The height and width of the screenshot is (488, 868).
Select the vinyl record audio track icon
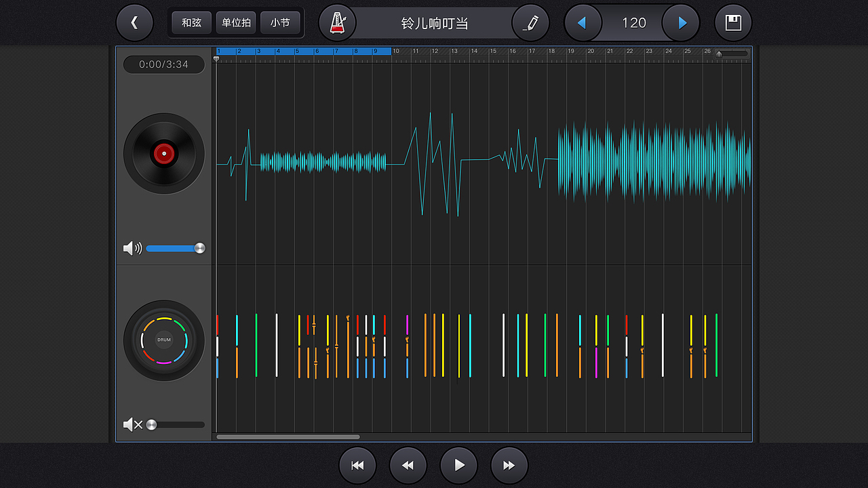164,154
